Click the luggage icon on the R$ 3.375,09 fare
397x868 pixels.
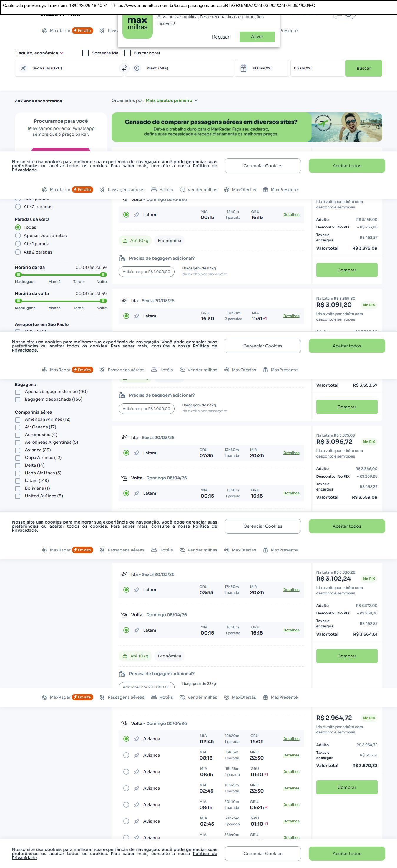122,258
